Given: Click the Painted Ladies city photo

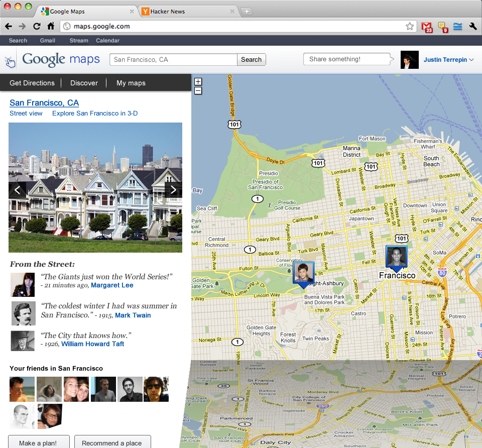Looking at the screenshot, I should 95,187.
